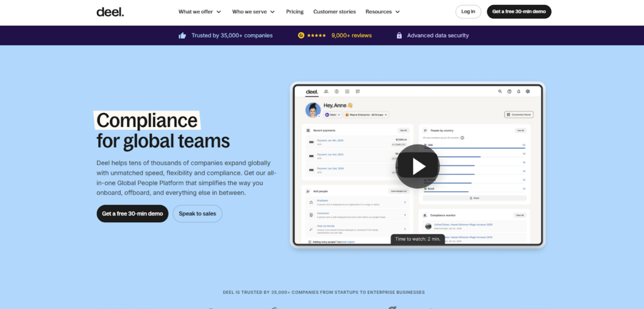This screenshot has height=309, width=644.
Task: Click the USA bar in People by country
Action: point(474,148)
